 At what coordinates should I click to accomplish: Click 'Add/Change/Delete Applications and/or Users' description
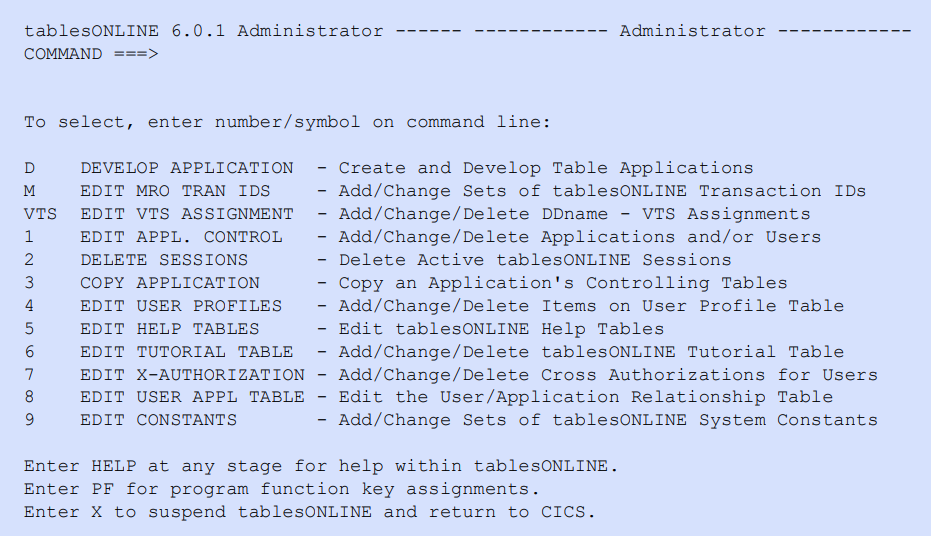(580, 237)
